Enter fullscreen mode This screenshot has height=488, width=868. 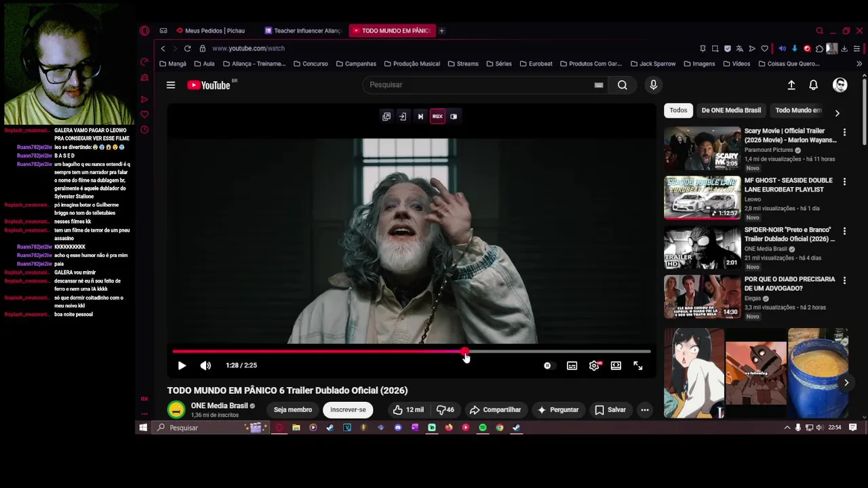[x=638, y=365]
